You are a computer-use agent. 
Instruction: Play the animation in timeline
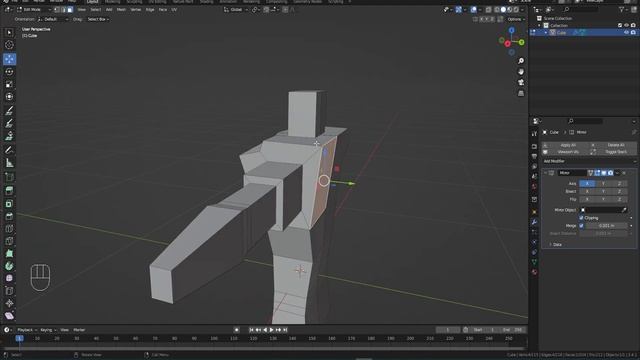coord(271,330)
